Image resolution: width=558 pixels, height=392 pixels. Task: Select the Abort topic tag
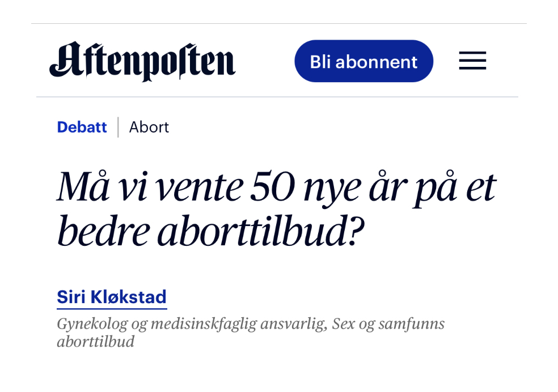[x=149, y=127]
